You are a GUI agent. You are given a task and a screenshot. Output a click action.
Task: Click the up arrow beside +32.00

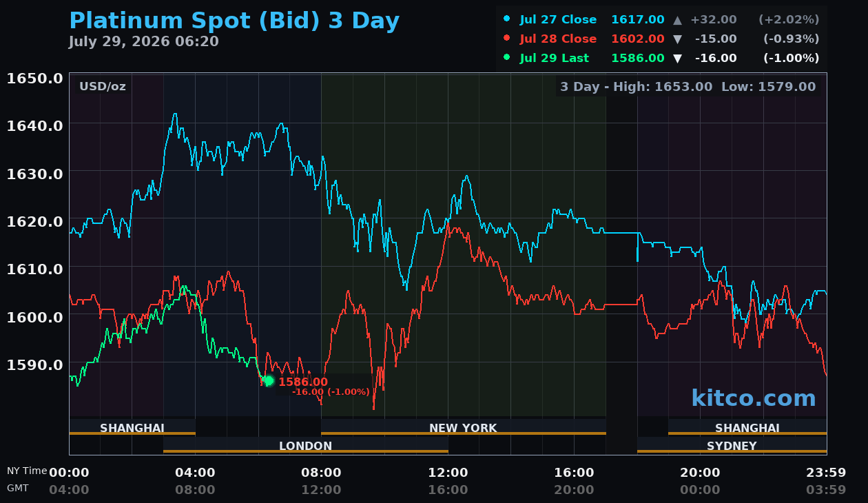coord(678,20)
